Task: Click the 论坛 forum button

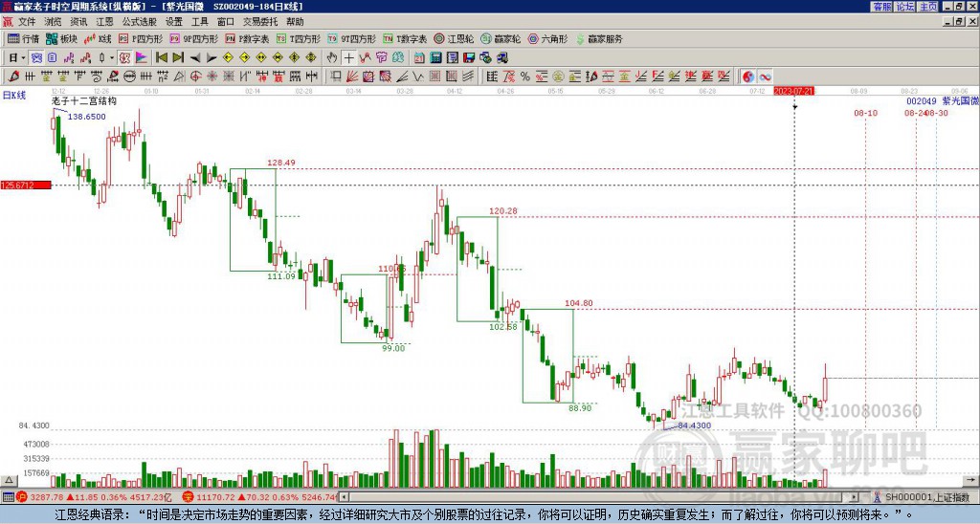Action: point(904,7)
